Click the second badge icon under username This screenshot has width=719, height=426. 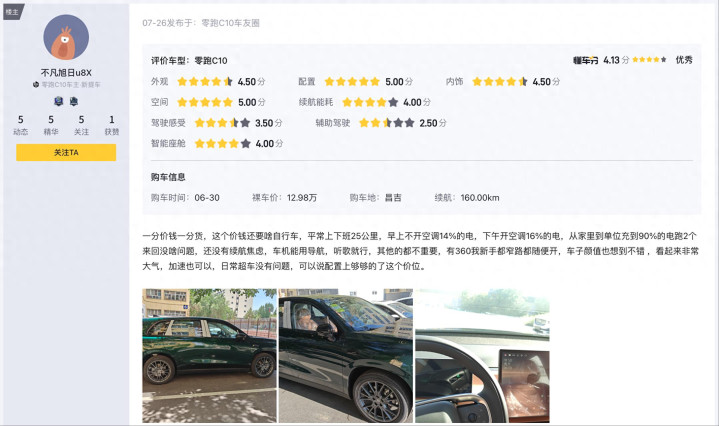click(74, 101)
